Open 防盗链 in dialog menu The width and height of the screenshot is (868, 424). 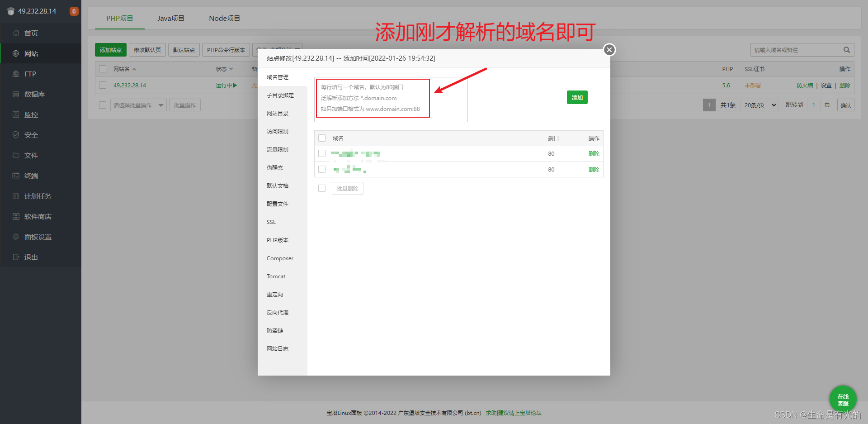coord(283,330)
